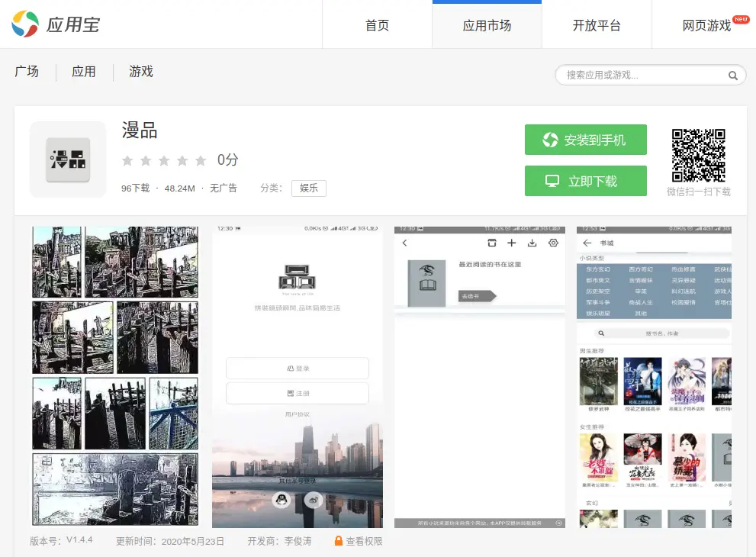Click the developer name 李俊涛

pos(298,542)
